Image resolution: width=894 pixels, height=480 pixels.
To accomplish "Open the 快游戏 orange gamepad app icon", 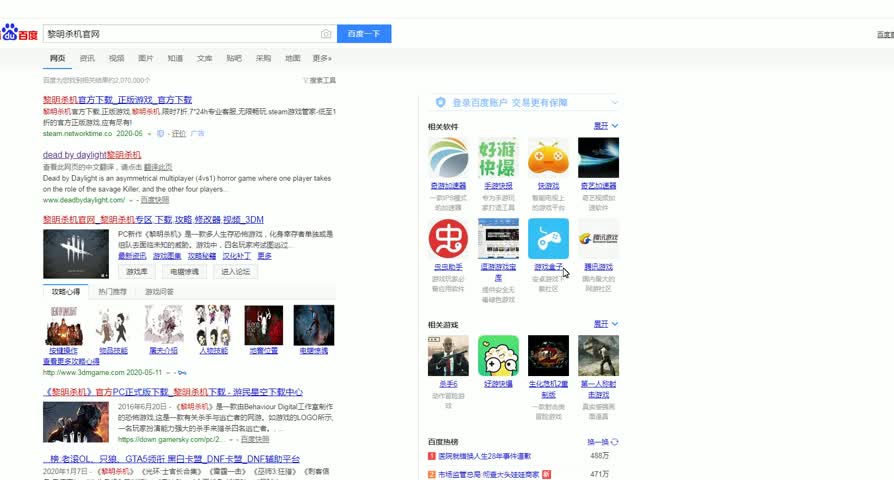I will coord(548,158).
